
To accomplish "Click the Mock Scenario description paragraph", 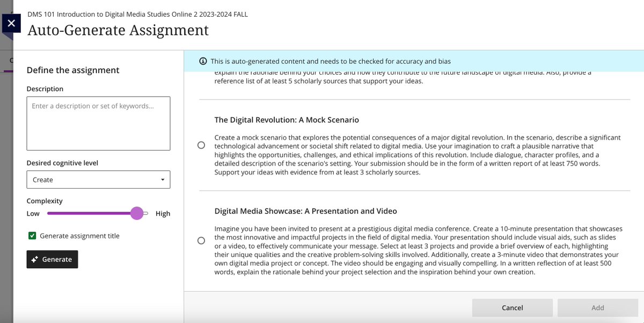I will (417, 155).
